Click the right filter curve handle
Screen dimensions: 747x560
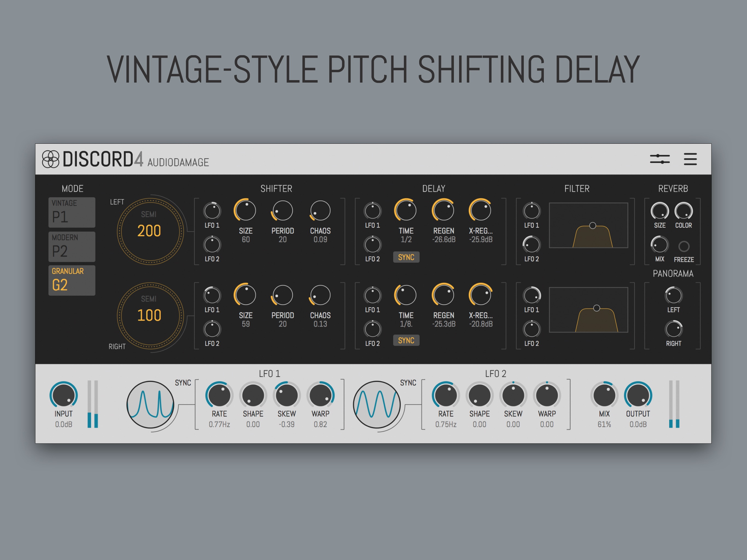(596, 308)
